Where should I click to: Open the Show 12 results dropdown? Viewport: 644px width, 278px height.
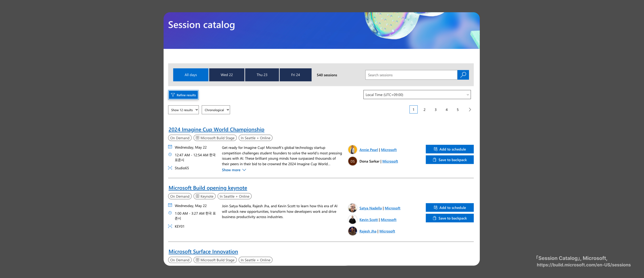183,110
